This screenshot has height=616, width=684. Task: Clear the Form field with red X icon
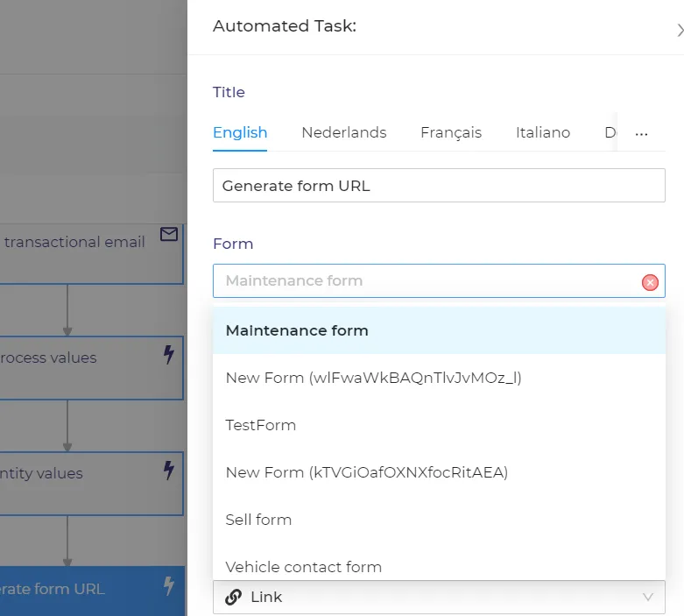click(x=650, y=282)
